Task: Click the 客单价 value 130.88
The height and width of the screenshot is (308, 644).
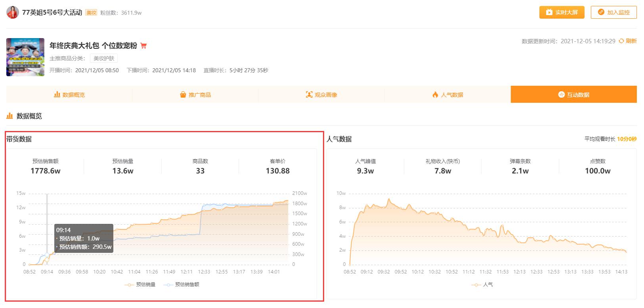Action: pos(278,171)
